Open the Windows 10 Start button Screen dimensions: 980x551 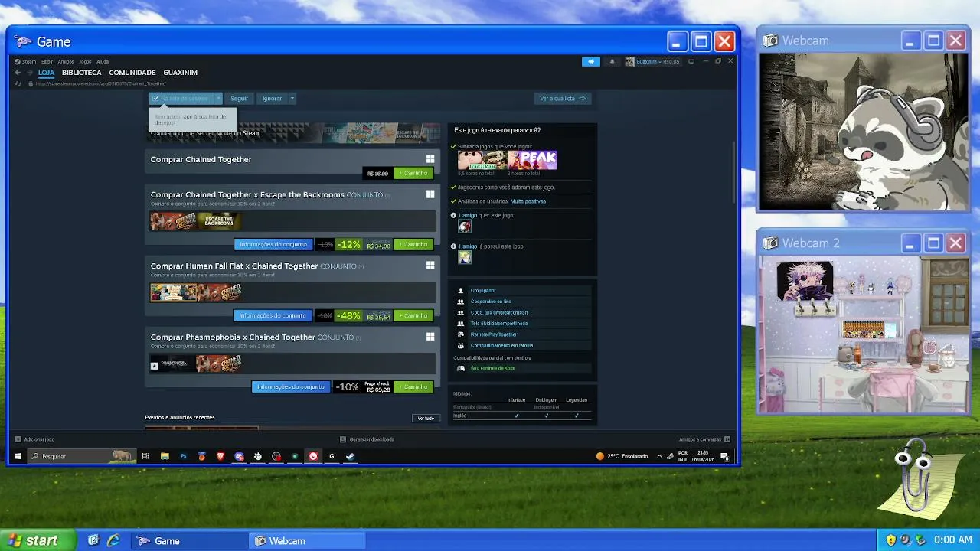[x=18, y=456]
